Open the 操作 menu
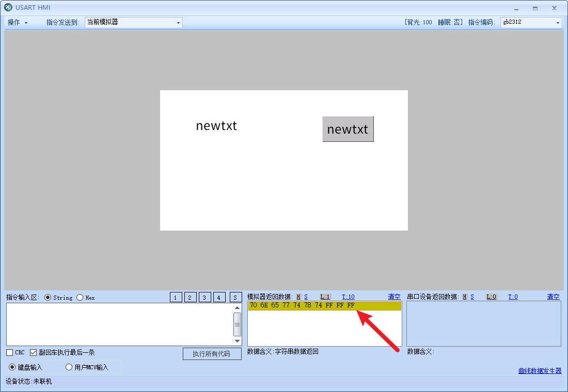 coord(18,23)
